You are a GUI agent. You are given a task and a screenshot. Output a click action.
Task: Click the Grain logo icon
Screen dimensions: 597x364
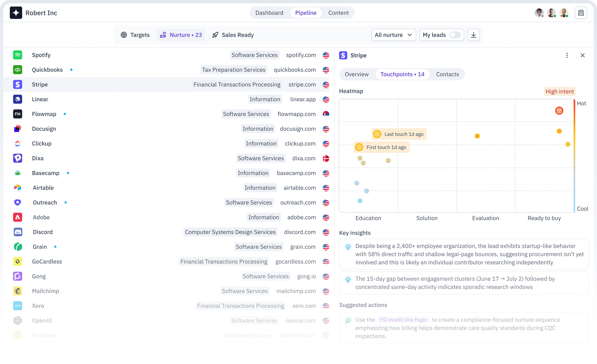pyautogui.click(x=18, y=247)
